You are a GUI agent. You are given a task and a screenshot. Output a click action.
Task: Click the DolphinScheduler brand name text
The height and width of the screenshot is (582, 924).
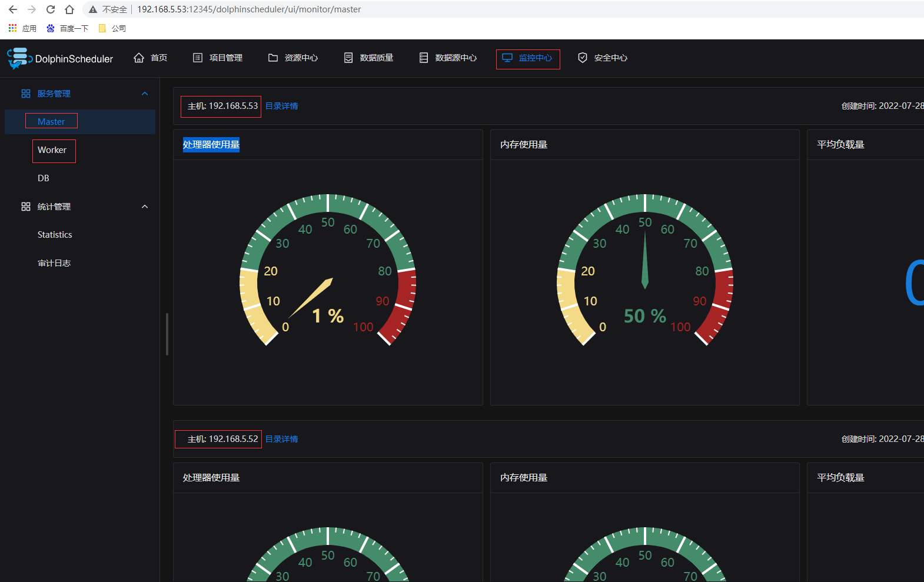pos(74,59)
